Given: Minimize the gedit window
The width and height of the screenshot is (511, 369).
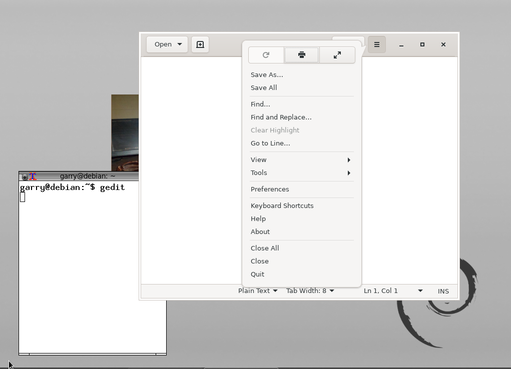Looking at the screenshot, I should 401,45.
